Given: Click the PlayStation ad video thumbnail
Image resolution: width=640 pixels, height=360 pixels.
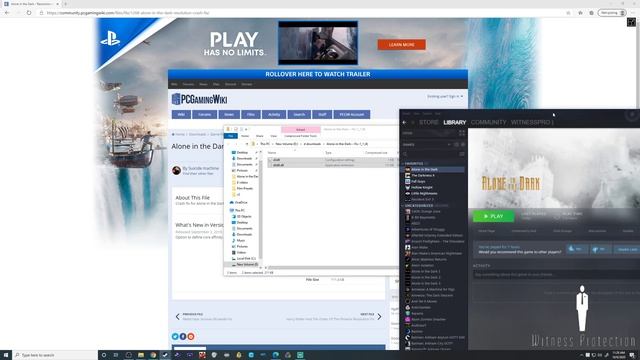Looking at the screenshot, I should [x=318, y=43].
